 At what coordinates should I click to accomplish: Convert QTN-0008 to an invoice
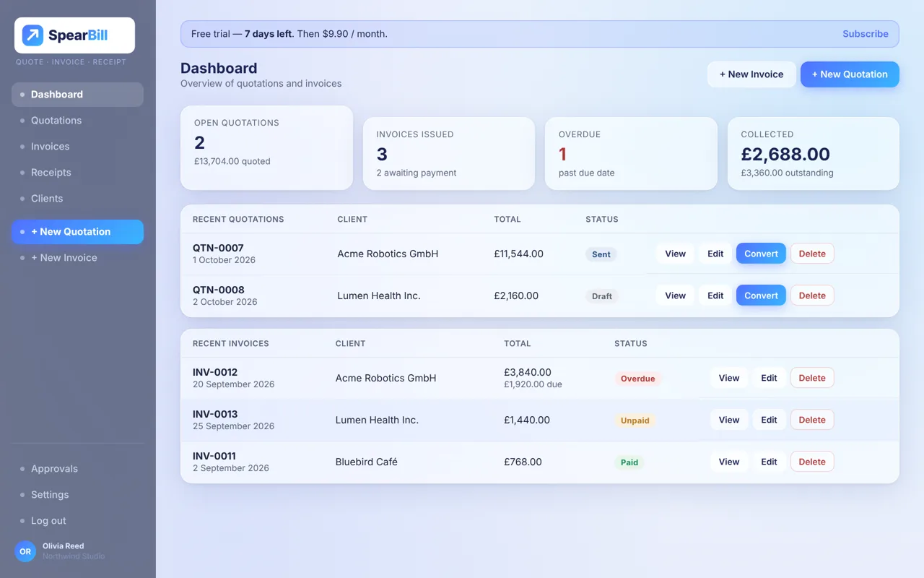[761, 296]
